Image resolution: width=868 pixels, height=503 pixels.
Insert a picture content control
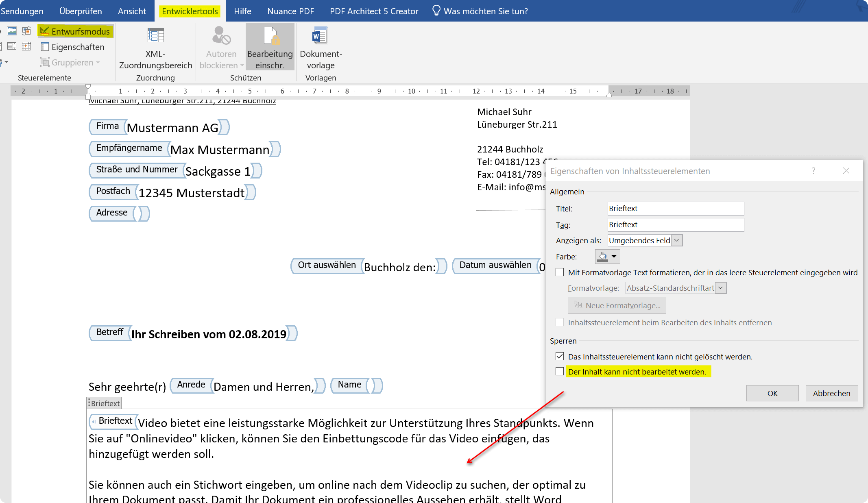[x=12, y=31]
